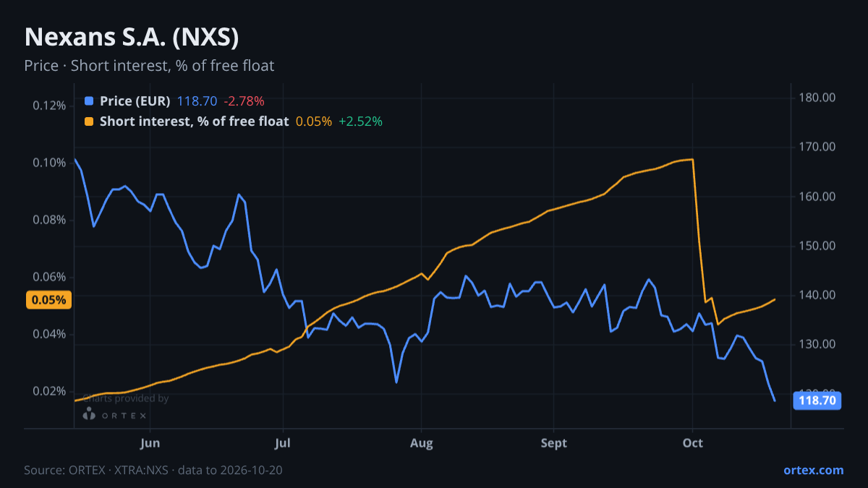Screen dimensions: 868x488
Task: Click the 150.00 right axis label
Action: [817, 246]
